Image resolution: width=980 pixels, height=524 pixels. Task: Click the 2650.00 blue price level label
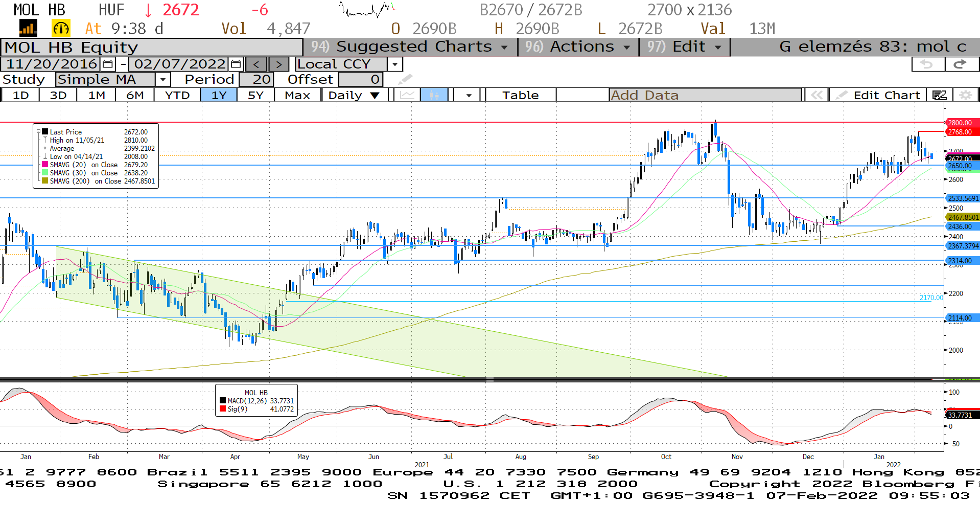pos(962,166)
